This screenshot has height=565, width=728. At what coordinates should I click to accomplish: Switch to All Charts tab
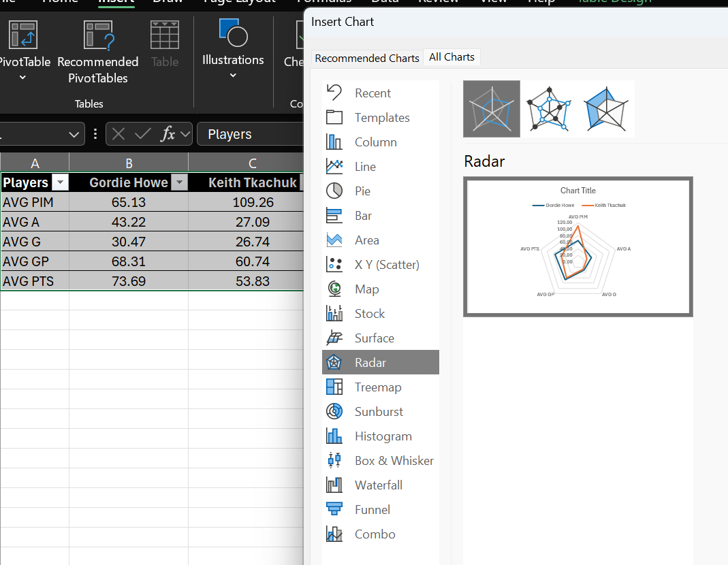tap(452, 57)
